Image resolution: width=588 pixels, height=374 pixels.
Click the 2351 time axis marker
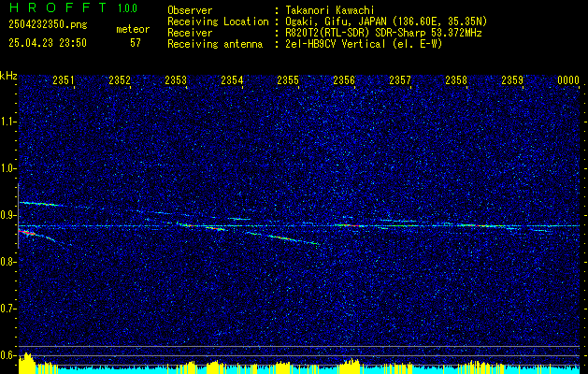pyautogui.click(x=64, y=80)
